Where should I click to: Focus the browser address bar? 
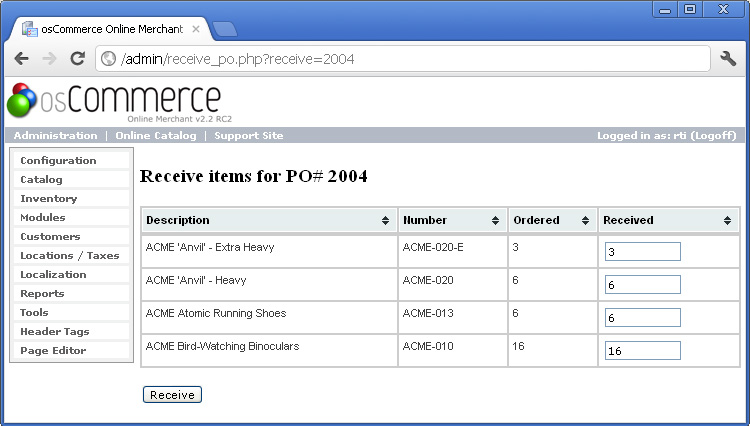403,59
